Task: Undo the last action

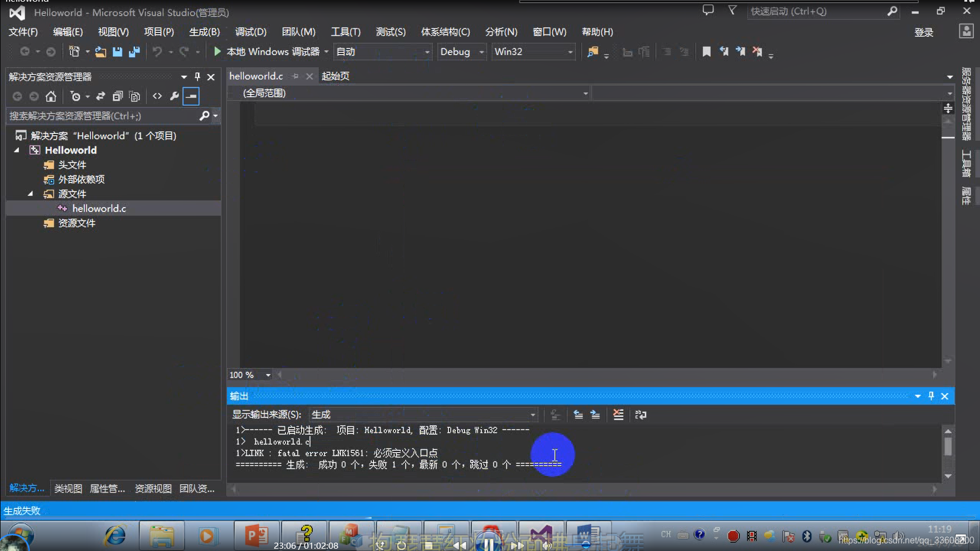Action: tap(157, 52)
